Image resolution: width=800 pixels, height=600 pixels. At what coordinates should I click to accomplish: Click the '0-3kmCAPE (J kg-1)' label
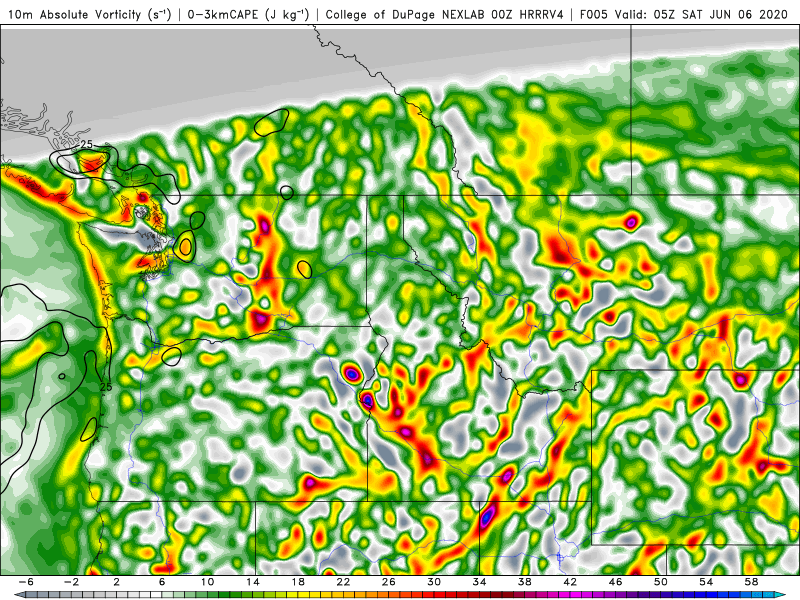coord(248,14)
